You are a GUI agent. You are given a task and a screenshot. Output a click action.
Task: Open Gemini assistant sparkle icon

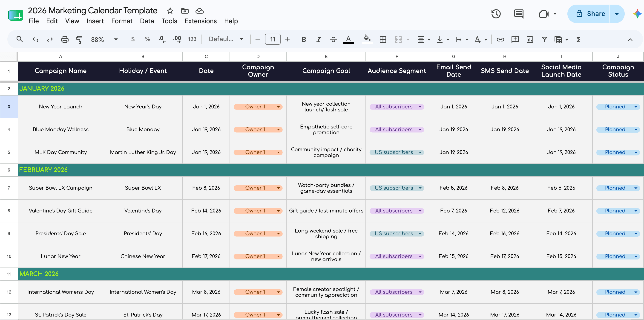tap(637, 14)
